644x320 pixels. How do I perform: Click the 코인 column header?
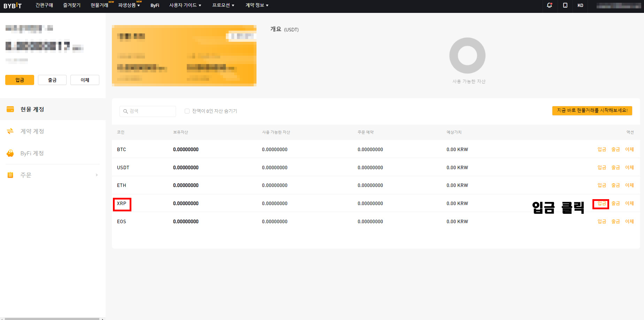pyautogui.click(x=121, y=132)
